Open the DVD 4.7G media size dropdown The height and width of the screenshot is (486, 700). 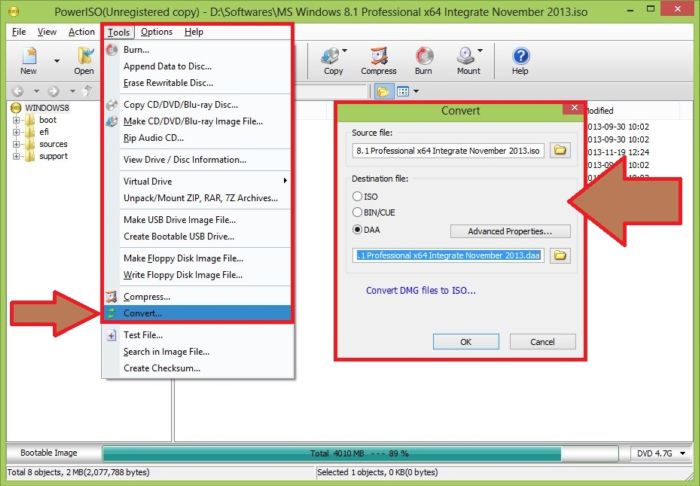pos(661,453)
